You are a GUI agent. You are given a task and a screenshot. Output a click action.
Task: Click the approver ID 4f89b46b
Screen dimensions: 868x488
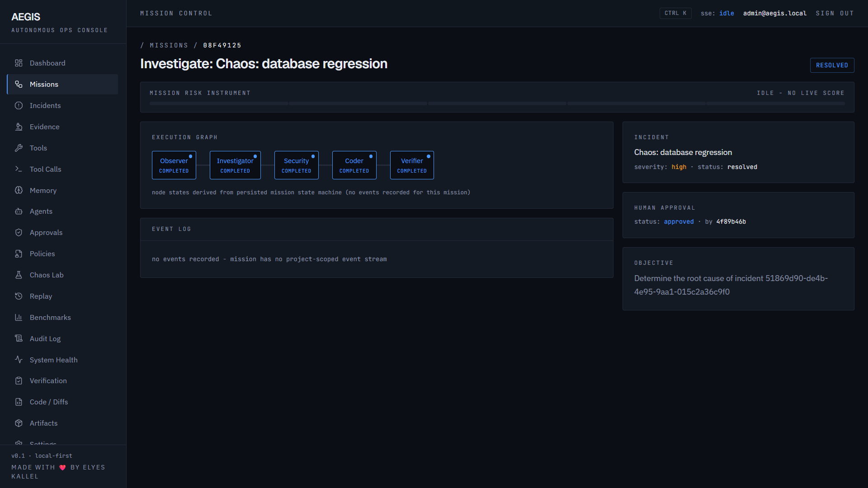click(731, 222)
